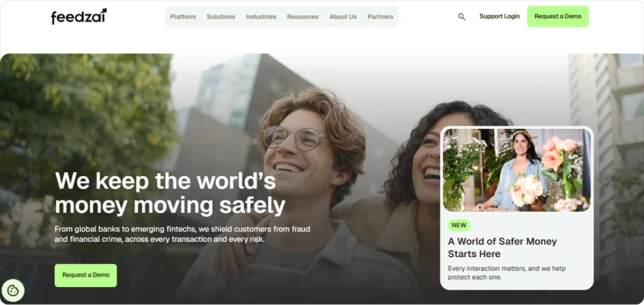This screenshot has height=305, width=644.
Task: Open cookie preferences icon
Action: [13, 291]
